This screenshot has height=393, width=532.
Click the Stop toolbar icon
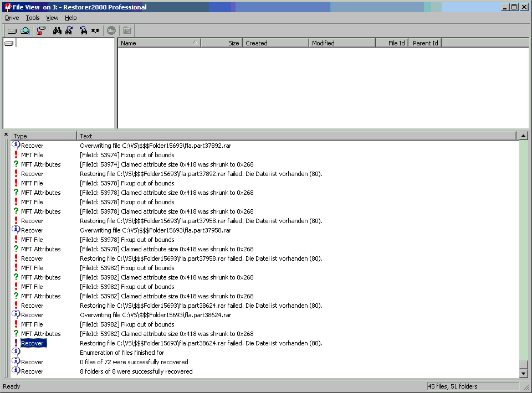click(111, 31)
